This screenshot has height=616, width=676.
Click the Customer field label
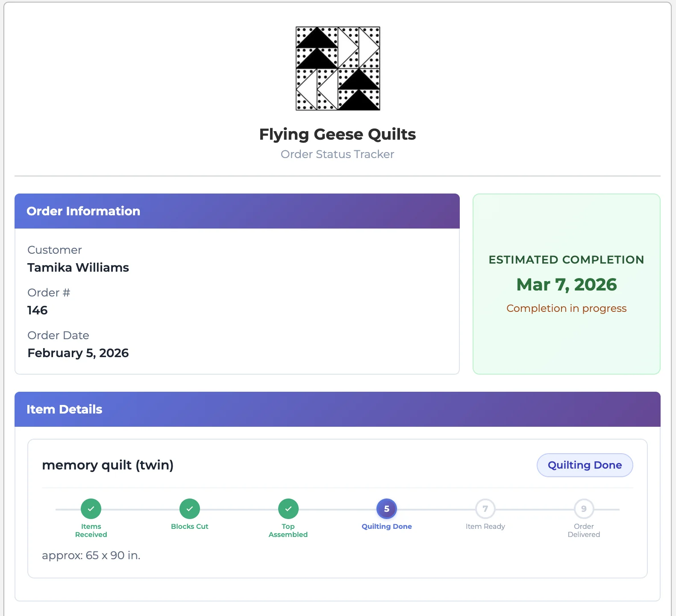click(55, 250)
